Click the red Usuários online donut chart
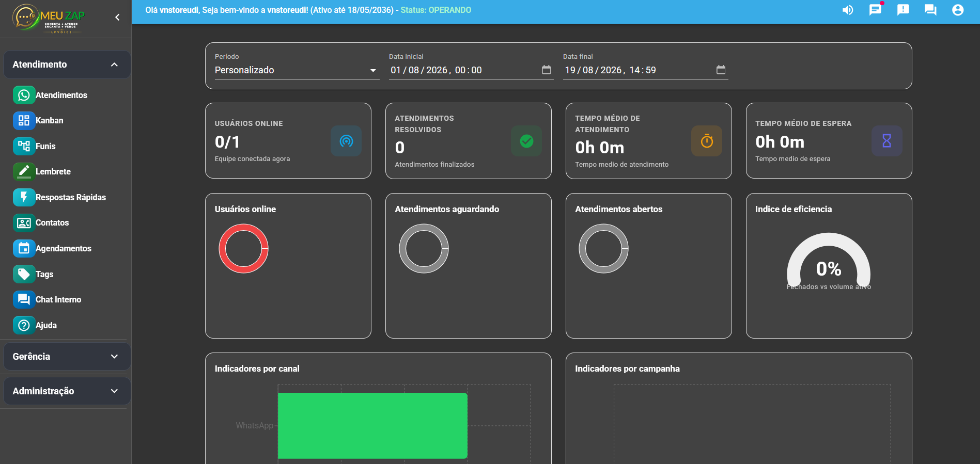This screenshot has width=980, height=464. click(x=243, y=248)
